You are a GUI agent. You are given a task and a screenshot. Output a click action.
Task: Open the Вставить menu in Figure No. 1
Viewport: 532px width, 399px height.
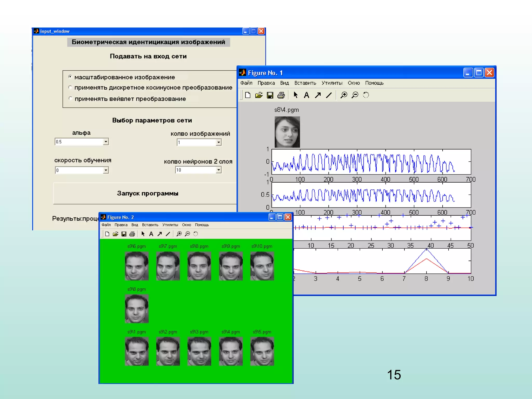tap(305, 83)
